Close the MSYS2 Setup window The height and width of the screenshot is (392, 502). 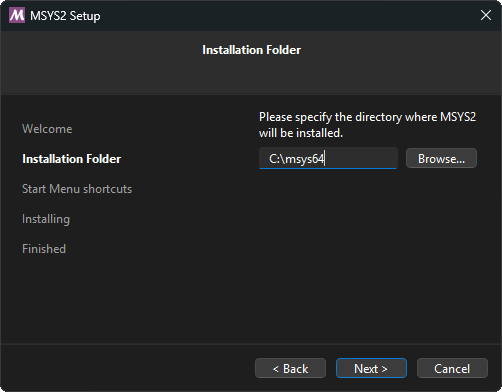coord(486,15)
